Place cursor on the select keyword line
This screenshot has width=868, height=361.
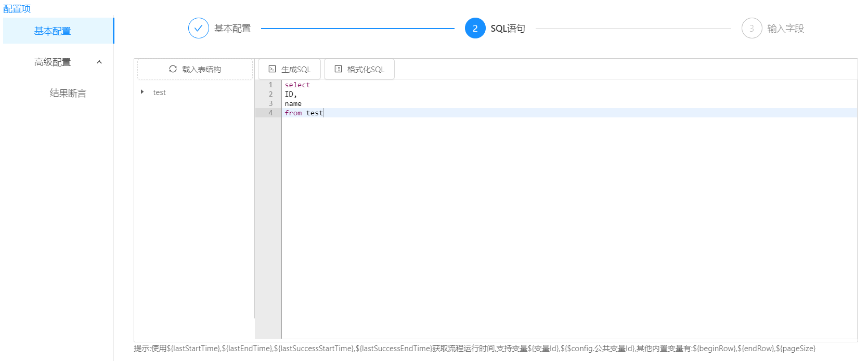(x=297, y=85)
